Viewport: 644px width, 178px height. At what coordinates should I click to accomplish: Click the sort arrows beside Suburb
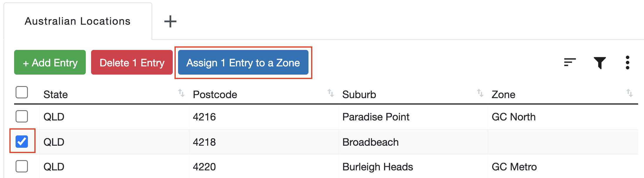click(x=480, y=93)
